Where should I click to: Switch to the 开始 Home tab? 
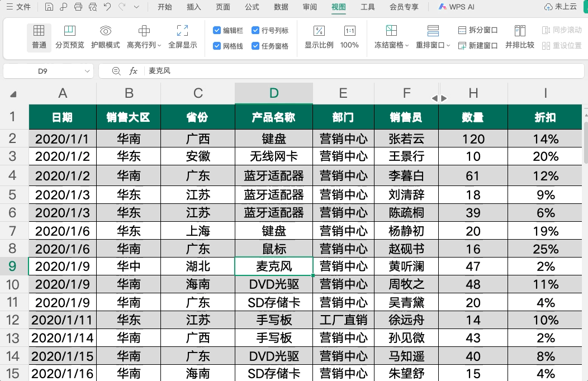point(165,7)
